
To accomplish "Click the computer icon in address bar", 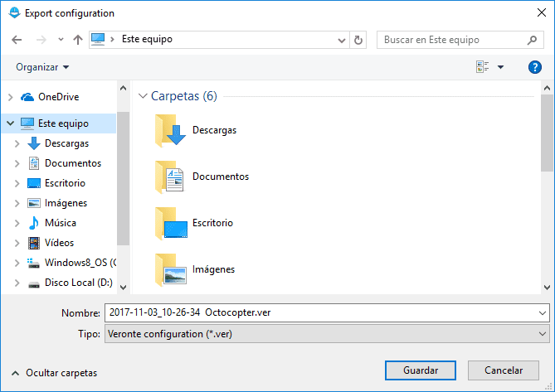I will pyautogui.click(x=98, y=39).
